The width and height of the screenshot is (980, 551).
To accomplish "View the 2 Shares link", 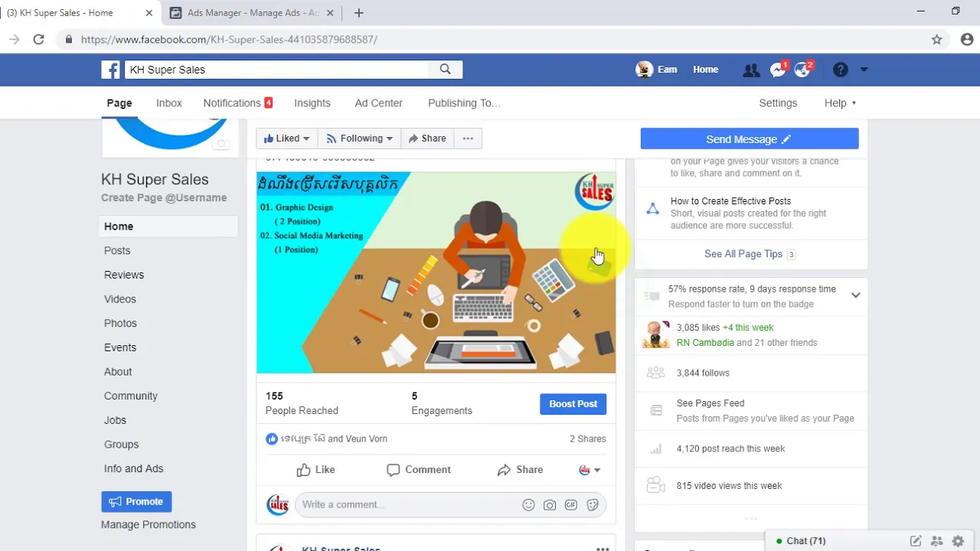I will (587, 439).
